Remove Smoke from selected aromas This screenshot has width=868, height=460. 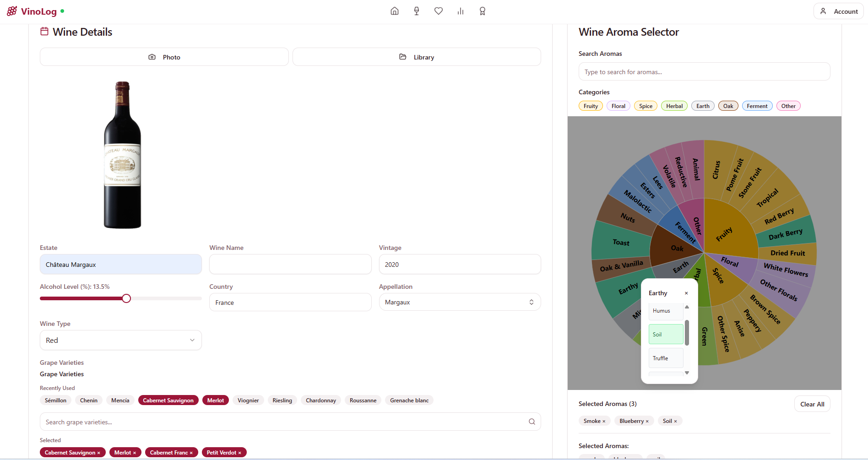[x=604, y=421]
